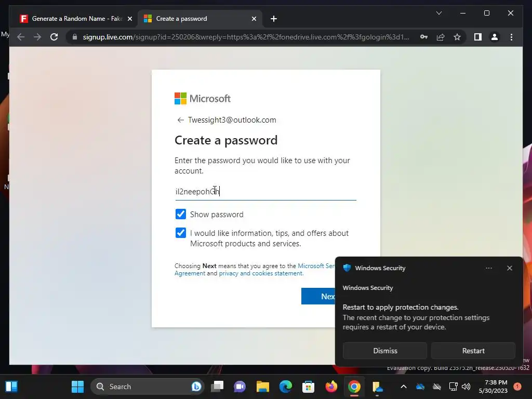The height and width of the screenshot is (399, 532).
Task: Open Bing chat icon in search box
Action: pos(196,387)
